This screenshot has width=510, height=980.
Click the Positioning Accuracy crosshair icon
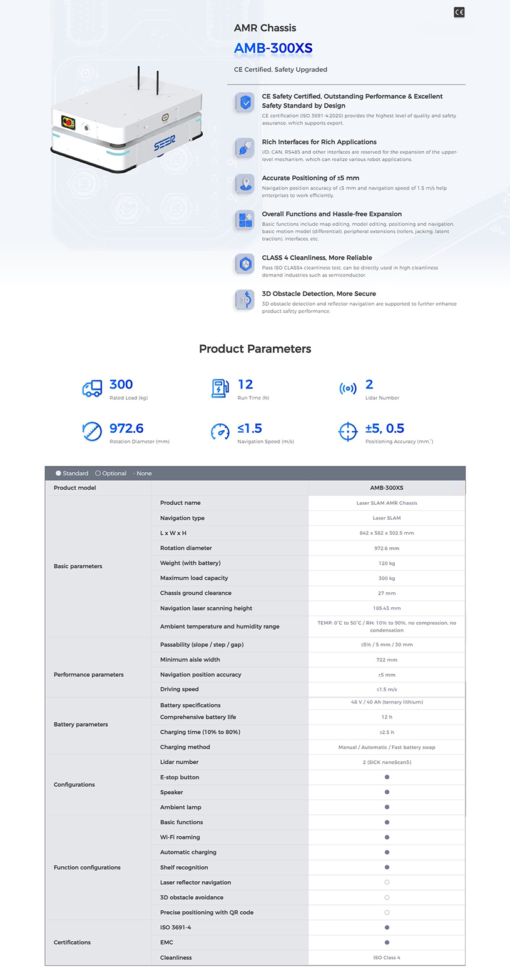[348, 432]
